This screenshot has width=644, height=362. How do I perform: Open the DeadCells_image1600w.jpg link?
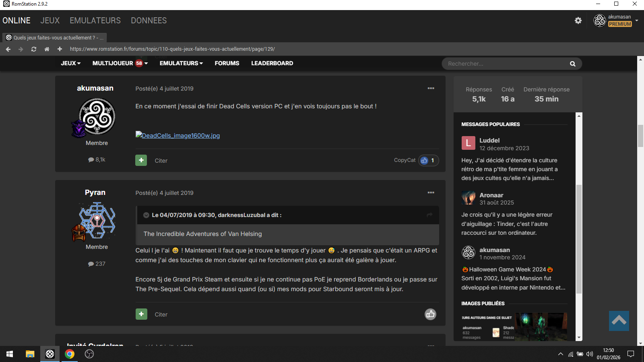click(x=178, y=136)
